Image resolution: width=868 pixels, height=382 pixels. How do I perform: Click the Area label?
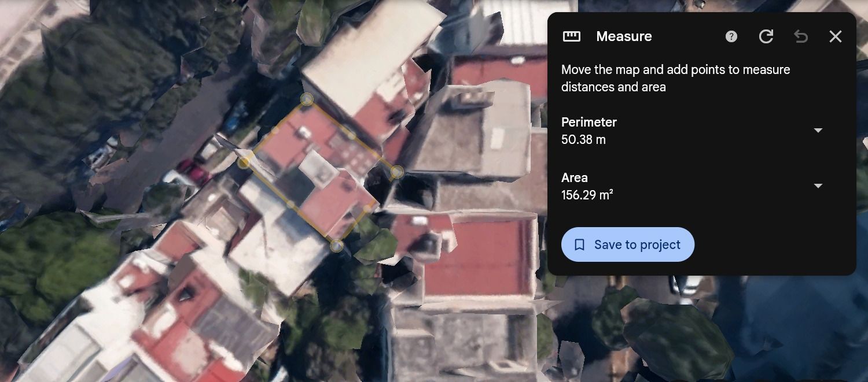pyautogui.click(x=575, y=178)
